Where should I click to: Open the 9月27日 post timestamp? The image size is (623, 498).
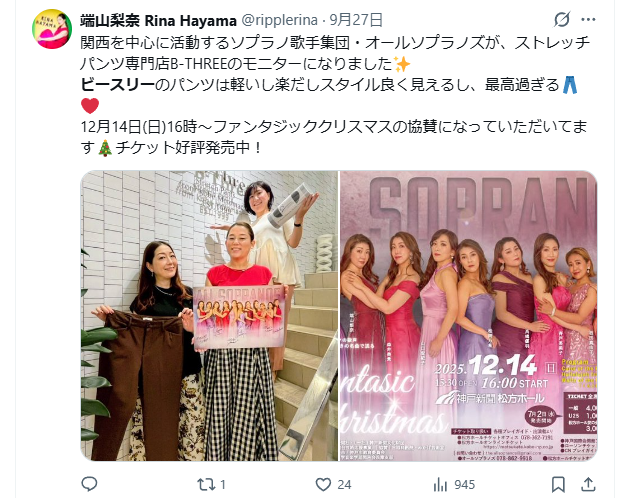coord(356,20)
